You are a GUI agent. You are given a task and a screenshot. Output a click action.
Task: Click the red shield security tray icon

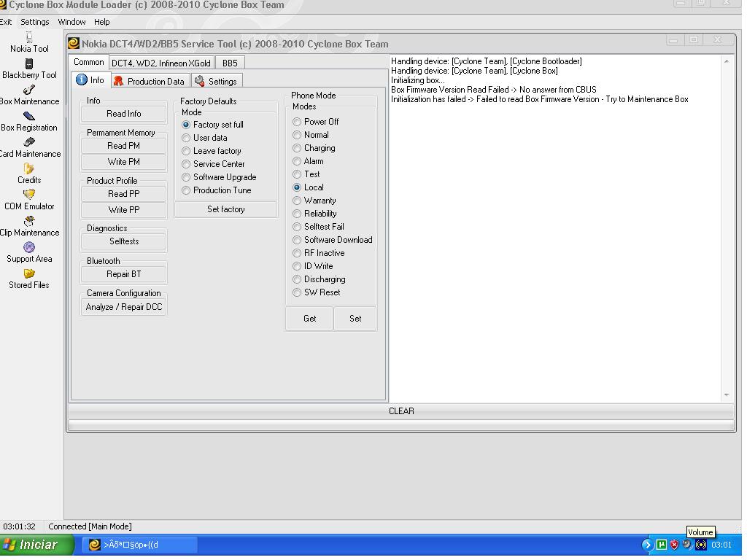tap(674, 545)
